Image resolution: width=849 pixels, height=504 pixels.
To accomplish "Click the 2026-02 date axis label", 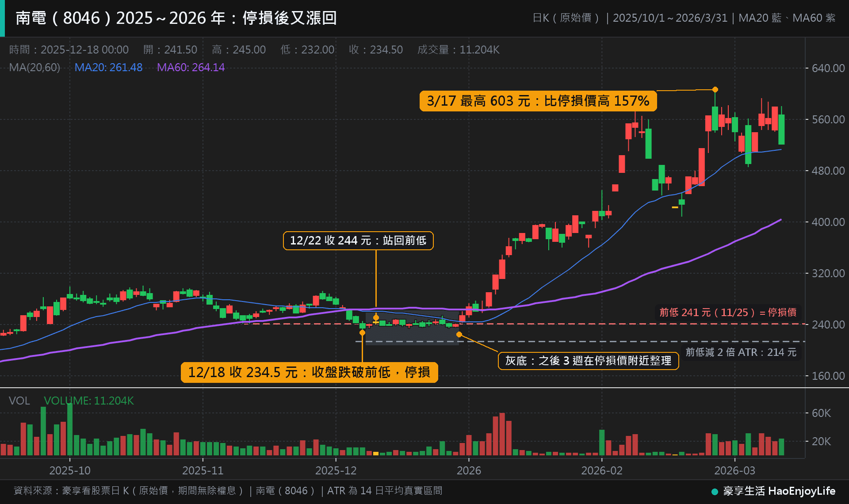I will click(x=602, y=470).
